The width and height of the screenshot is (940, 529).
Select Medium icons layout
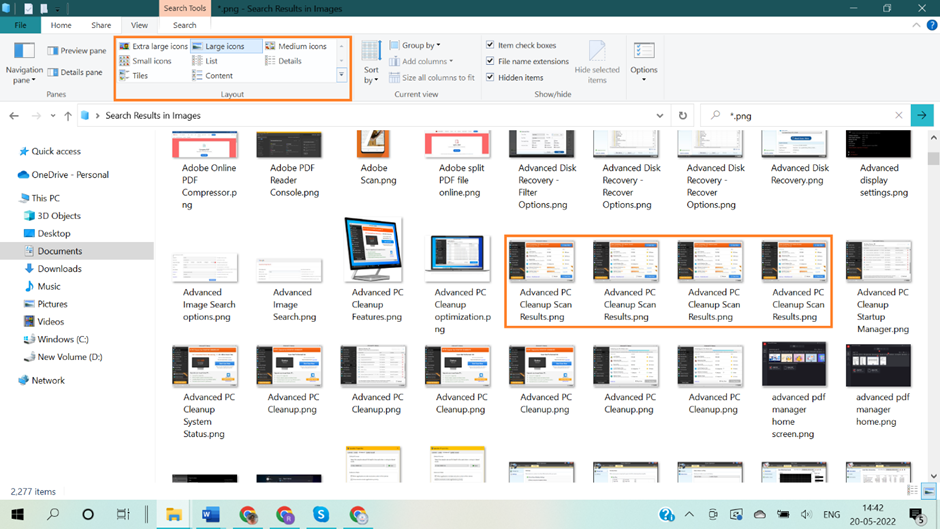pyautogui.click(x=296, y=46)
